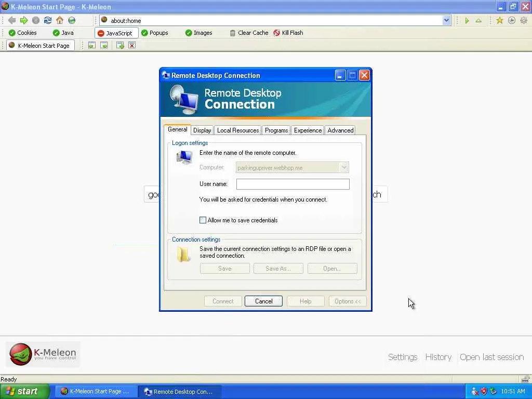This screenshot has height=399, width=532.
Task: Open the Windows Start menu
Action: [x=24, y=392]
